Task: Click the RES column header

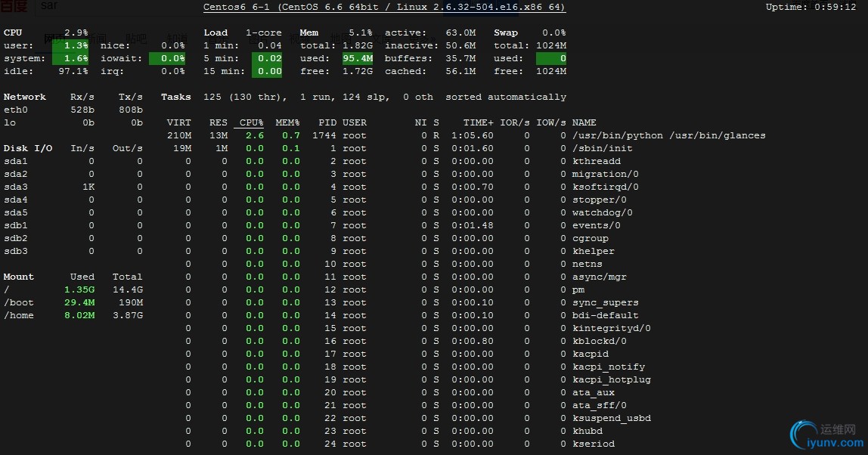Action: [218, 122]
